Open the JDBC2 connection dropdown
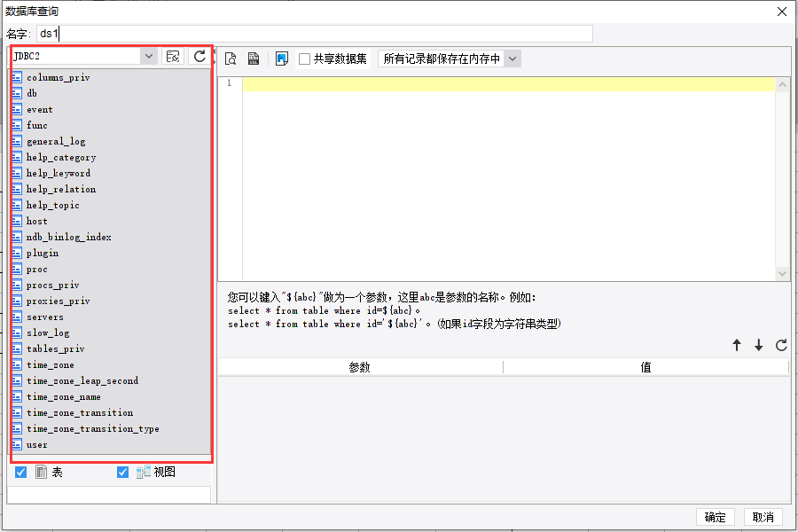This screenshot has width=798, height=532. click(149, 56)
